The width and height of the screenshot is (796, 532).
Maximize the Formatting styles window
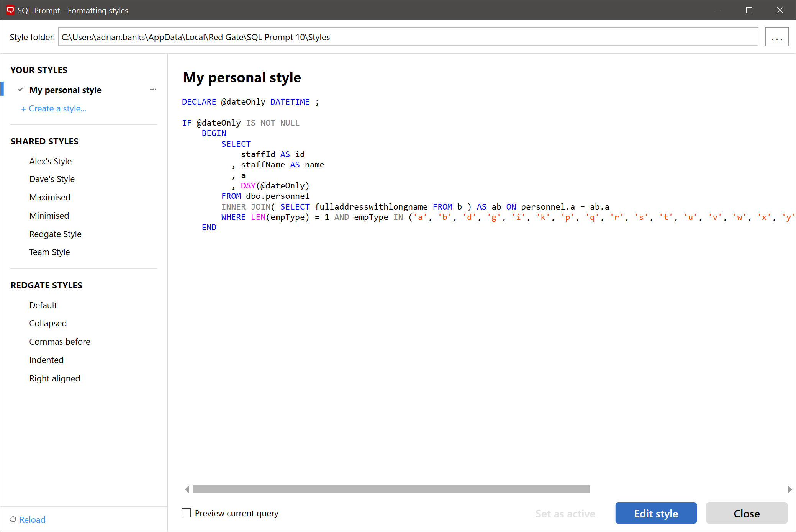click(749, 10)
